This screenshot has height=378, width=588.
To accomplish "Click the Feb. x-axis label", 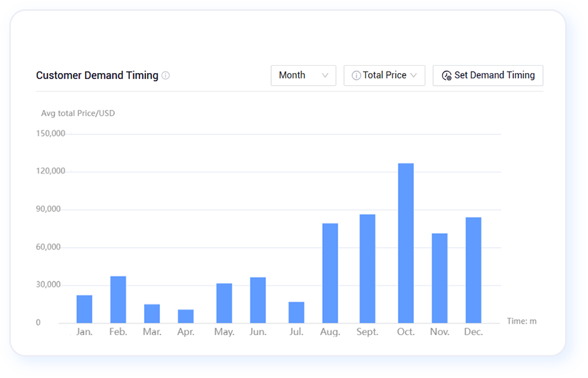I will 118,332.
